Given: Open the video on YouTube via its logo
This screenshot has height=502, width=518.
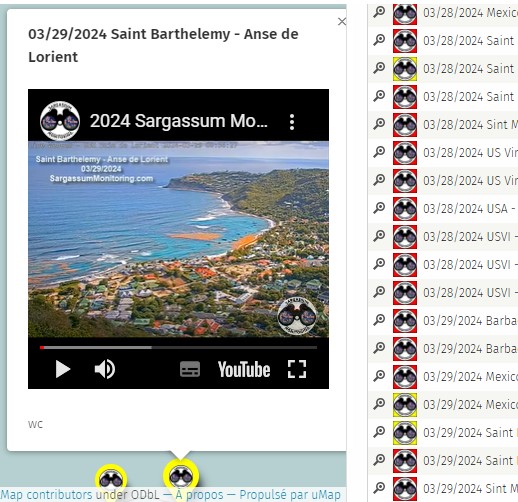Looking at the screenshot, I should [244, 369].
